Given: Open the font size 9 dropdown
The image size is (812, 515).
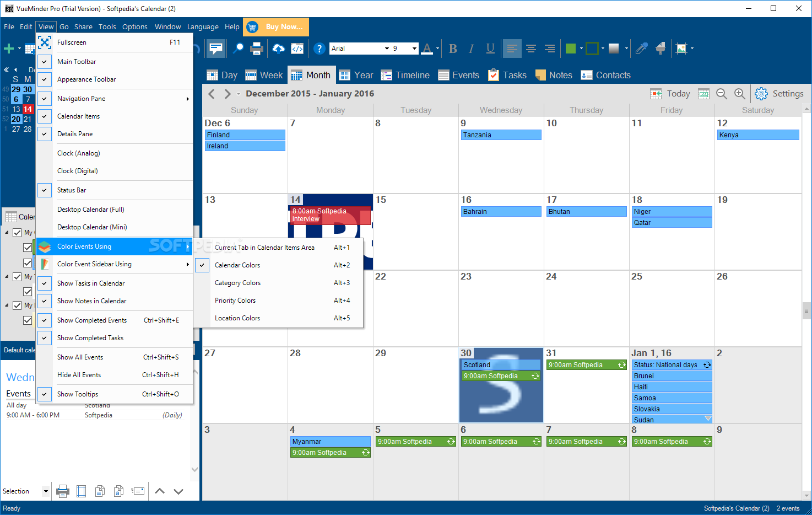Looking at the screenshot, I should pyautogui.click(x=414, y=49).
